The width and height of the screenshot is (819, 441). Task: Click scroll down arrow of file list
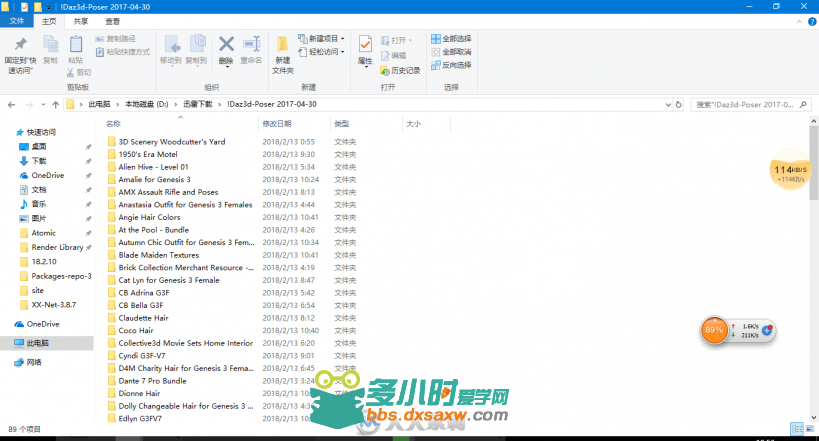click(814, 417)
